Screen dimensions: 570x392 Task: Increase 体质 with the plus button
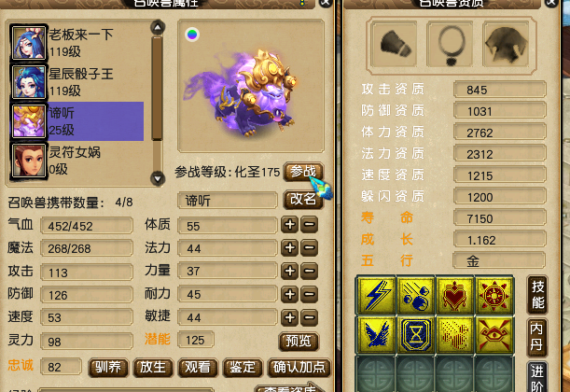pos(290,224)
